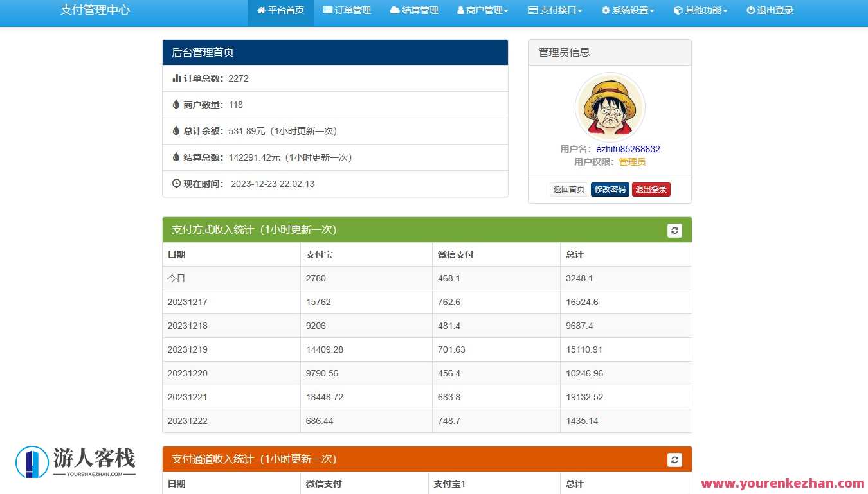The width and height of the screenshot is (868, 494).
Task: Click the refresh icon on 支付通道收入统计 panel
Action: tap(674, 459)
